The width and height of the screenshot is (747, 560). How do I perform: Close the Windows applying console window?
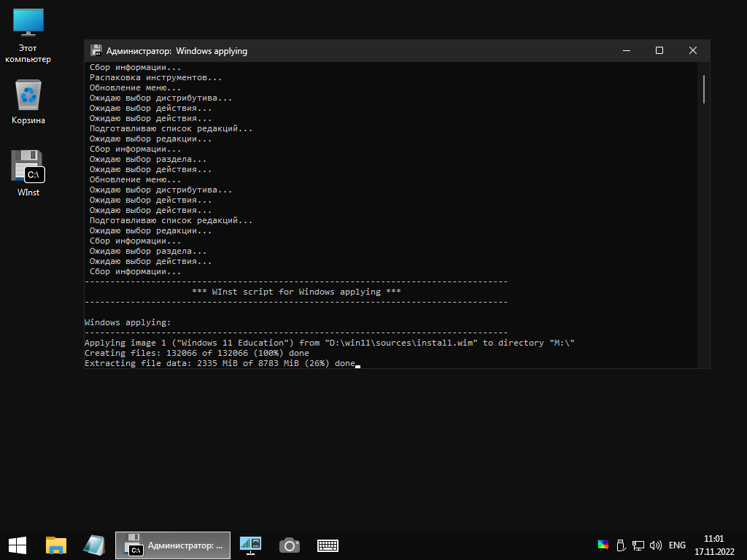693,50
